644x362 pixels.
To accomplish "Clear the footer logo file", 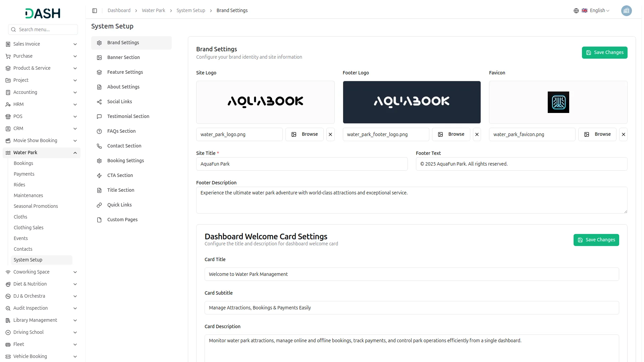I will [x=477, y=134].
